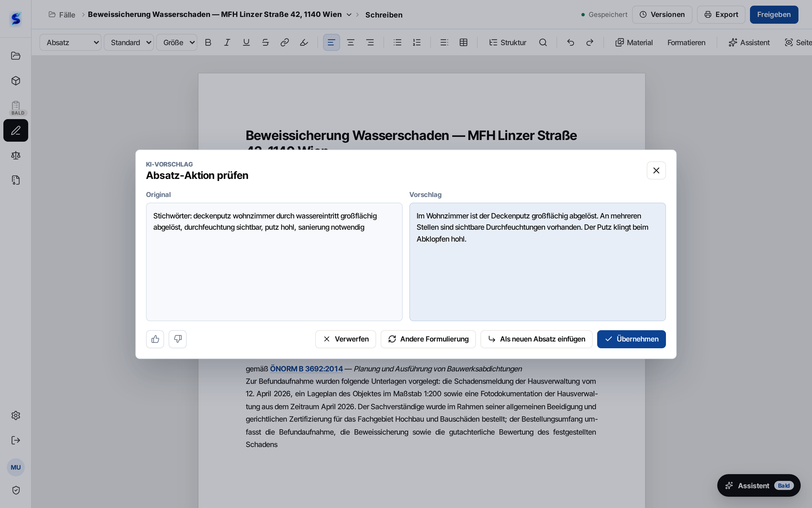The width and height of the screenshot is (812, 508).
Task: Open the scales of justice sidebar icon
Action: [x=16, y=155]
